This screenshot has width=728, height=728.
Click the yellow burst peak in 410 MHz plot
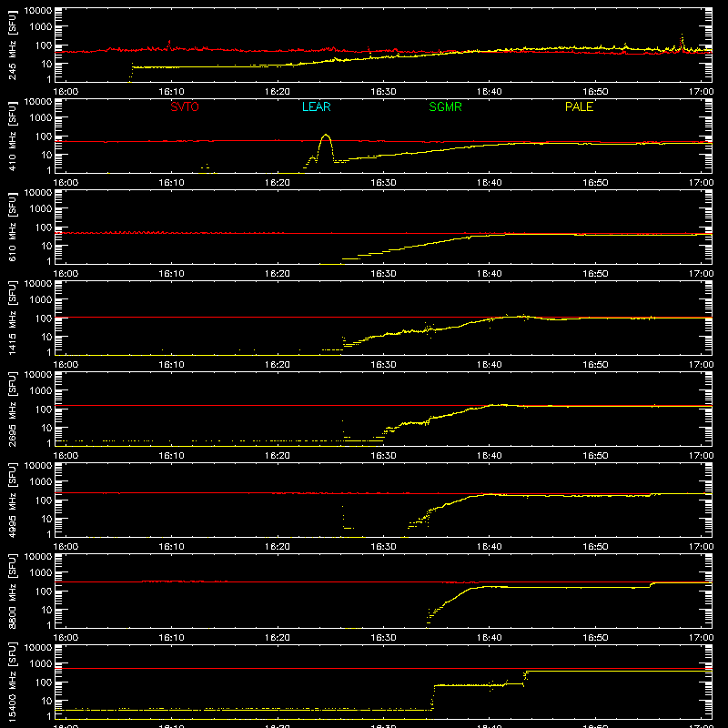326,136
